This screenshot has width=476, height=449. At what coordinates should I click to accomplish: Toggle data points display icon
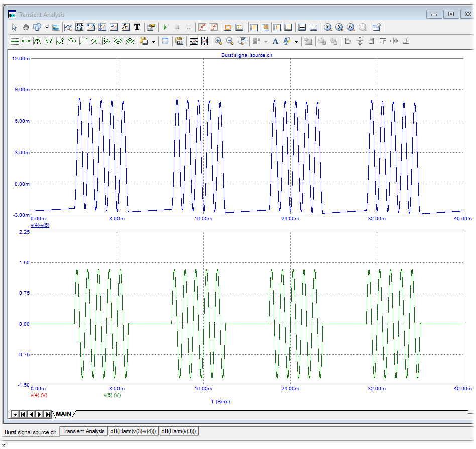coord(202,27)
